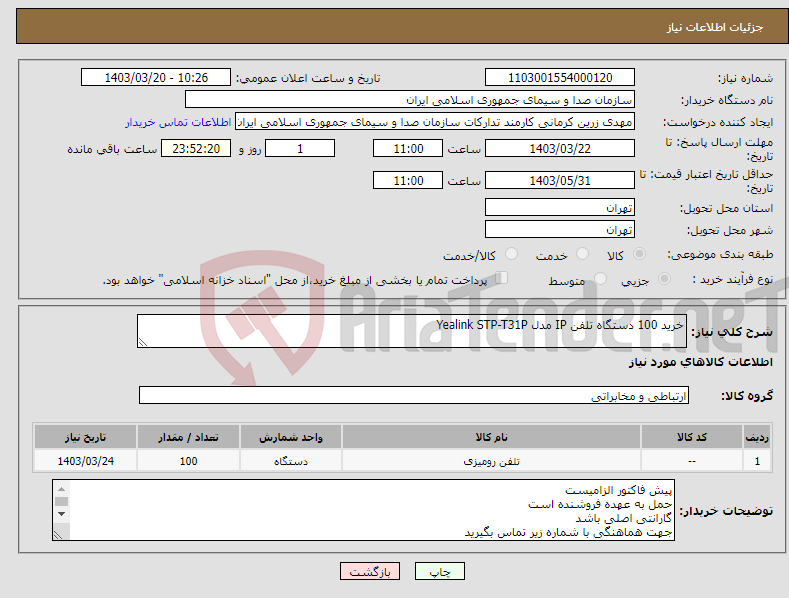
Task: Select the کالا/خدمت radio button
Action: (x=511, y=254)
